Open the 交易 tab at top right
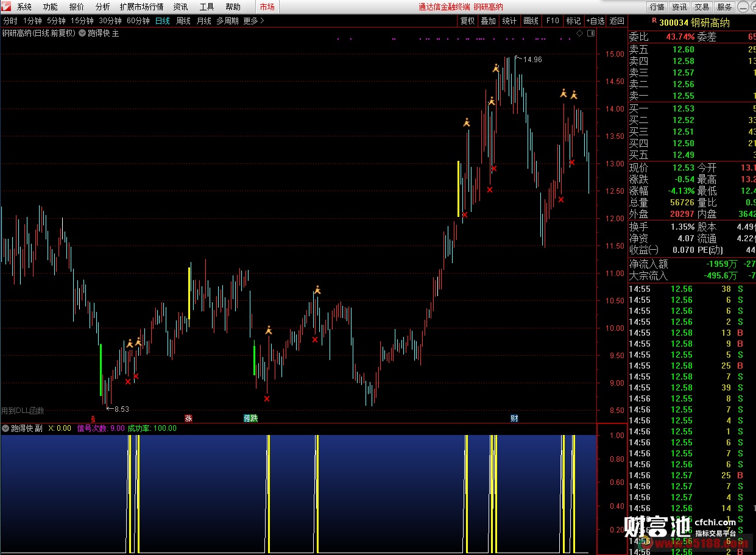Screen dimensions: 756x555 (702, 7)
